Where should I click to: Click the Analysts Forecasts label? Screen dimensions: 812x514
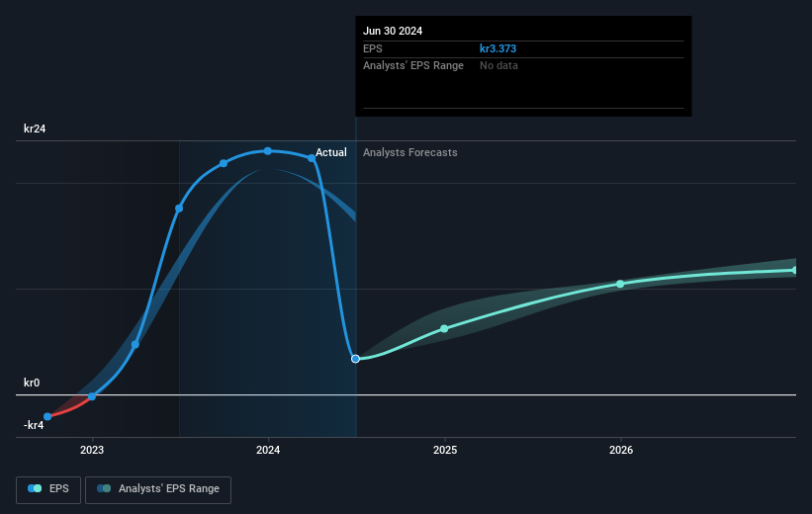[x=410, y=152]
